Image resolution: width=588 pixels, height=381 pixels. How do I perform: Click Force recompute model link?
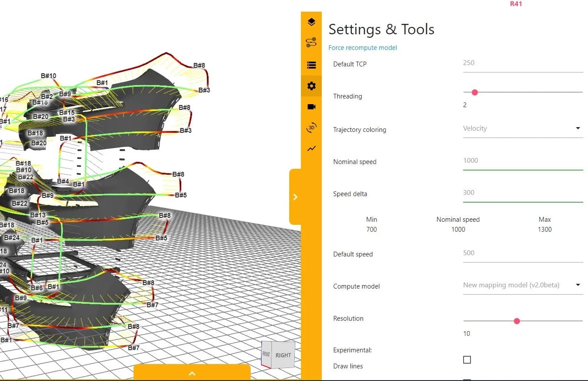click(x=363, y=48)
